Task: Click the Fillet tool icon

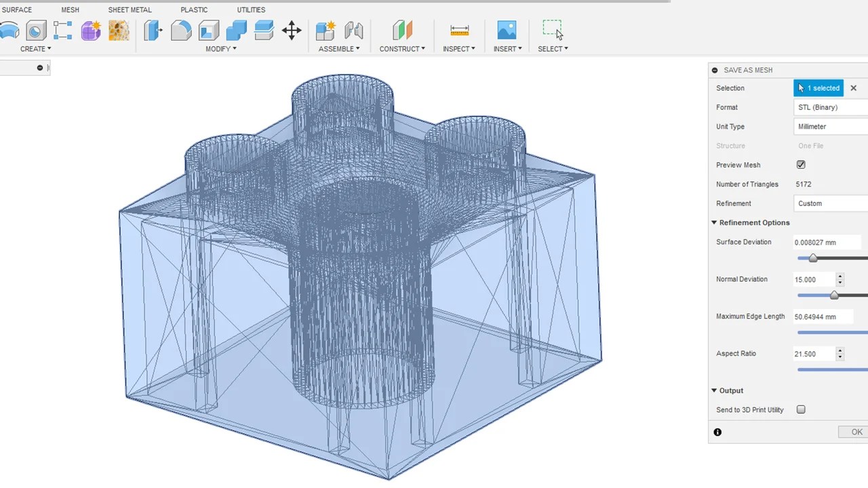Action: (x=181, y=30)
